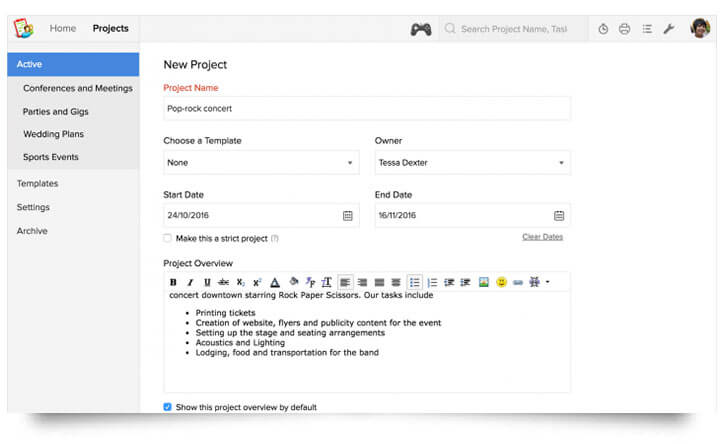Uncheck Show this project overview by default
Screen dimensions: 725x444
167,407
